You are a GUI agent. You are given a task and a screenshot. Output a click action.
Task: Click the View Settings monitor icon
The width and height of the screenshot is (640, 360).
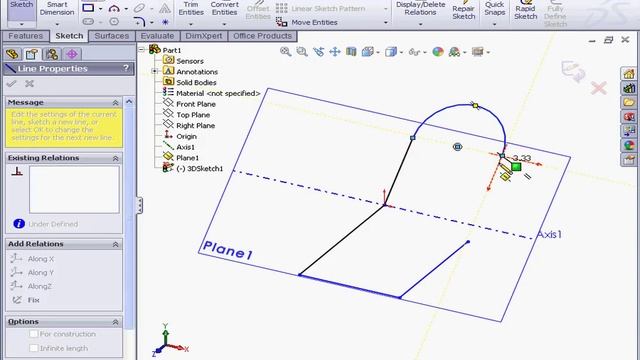click(477, 51)
